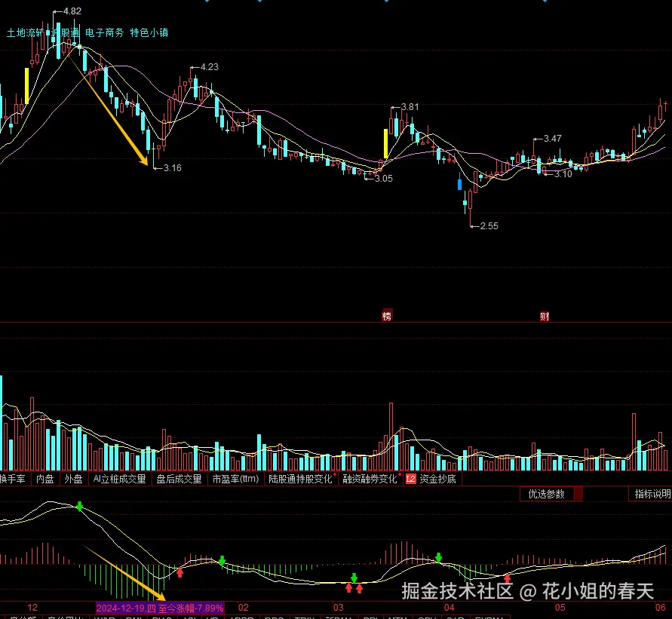The width and height of the screenshot is (672, 619).
Task: Click the green MACD arrow just after 03
Action: click(354, 578)
